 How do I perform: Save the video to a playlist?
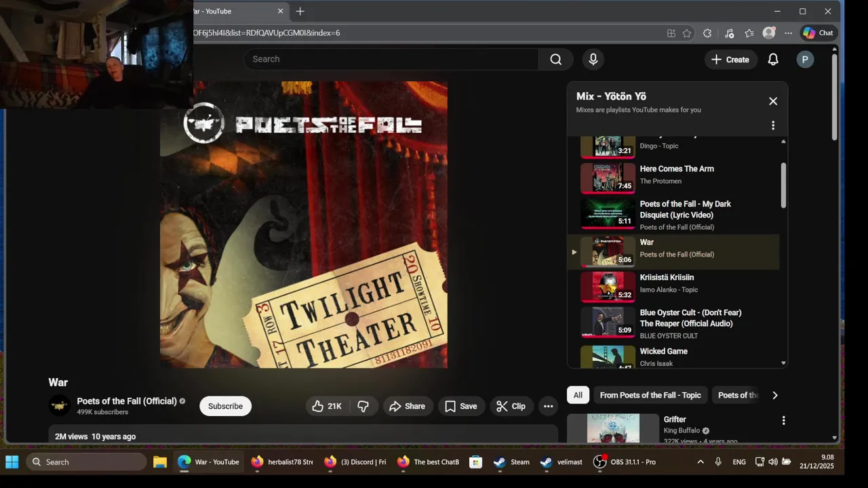pos(461,406)
